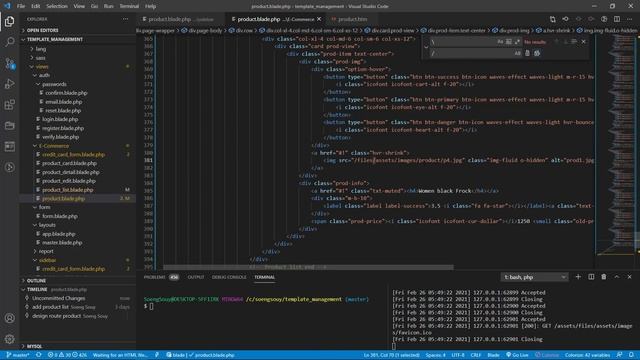This screenshot has width=640, height=360.
Task: Open the Selection menu
Action: 57,6
